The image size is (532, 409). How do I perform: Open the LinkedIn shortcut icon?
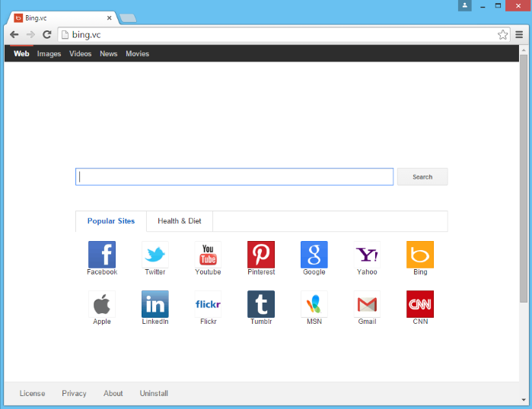155,304
